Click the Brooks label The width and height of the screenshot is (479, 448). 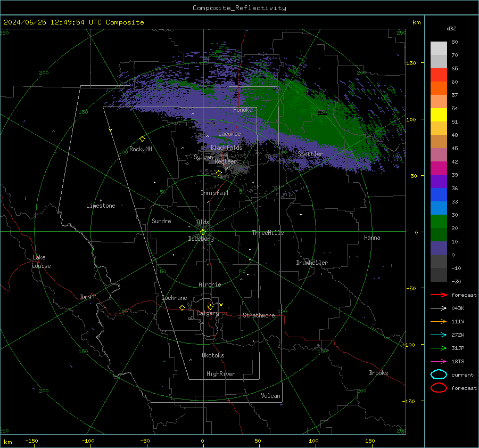click(378, 373)
